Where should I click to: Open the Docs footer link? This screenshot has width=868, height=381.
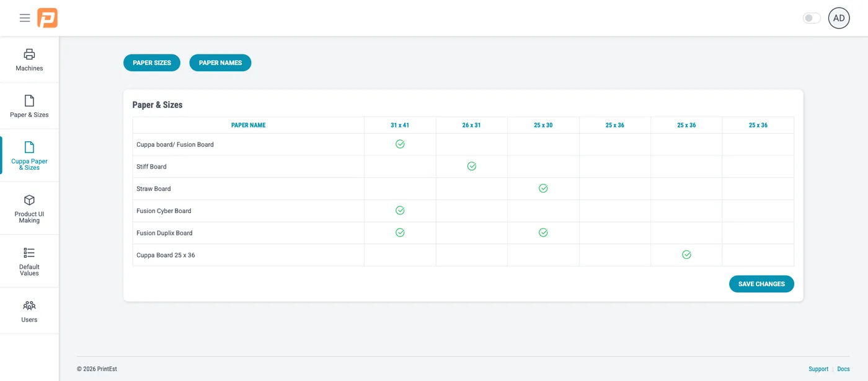[x=843, y=369]
